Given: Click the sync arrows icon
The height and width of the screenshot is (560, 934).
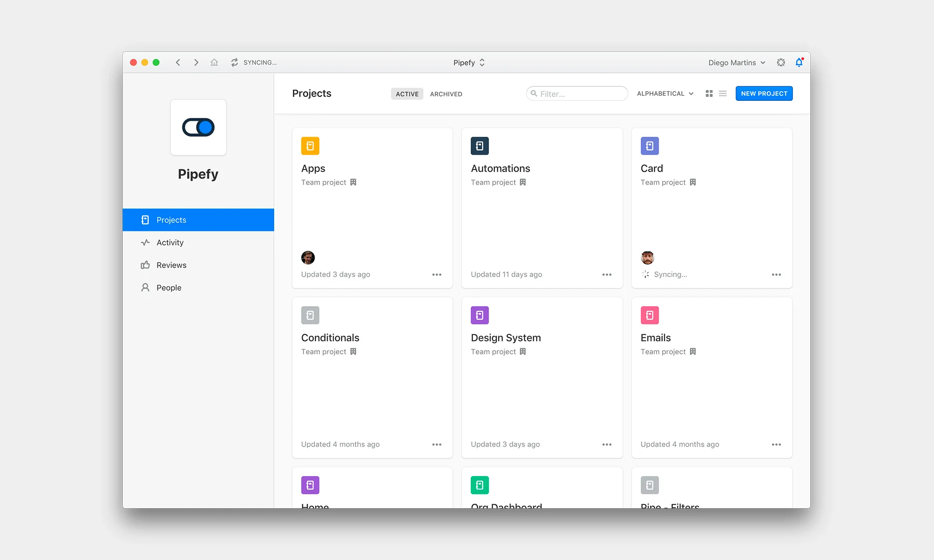Looking at the screenshot, I should point(234,63).
